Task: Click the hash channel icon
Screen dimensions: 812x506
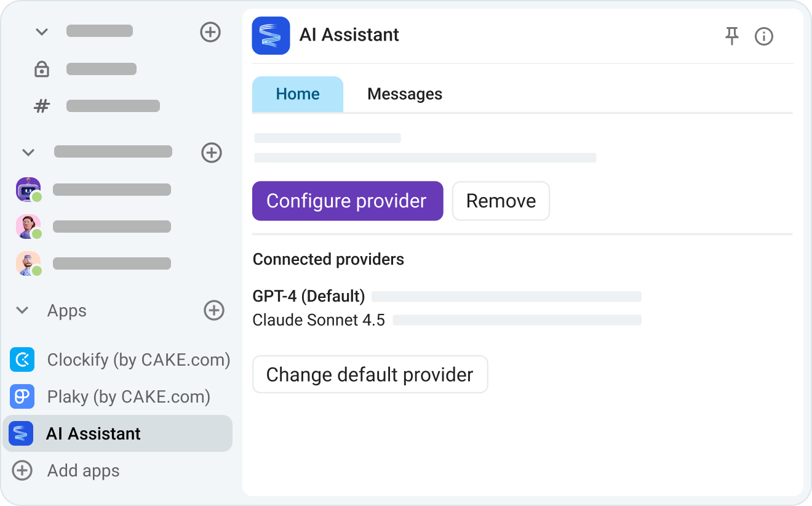Action: tap(41, 106)
